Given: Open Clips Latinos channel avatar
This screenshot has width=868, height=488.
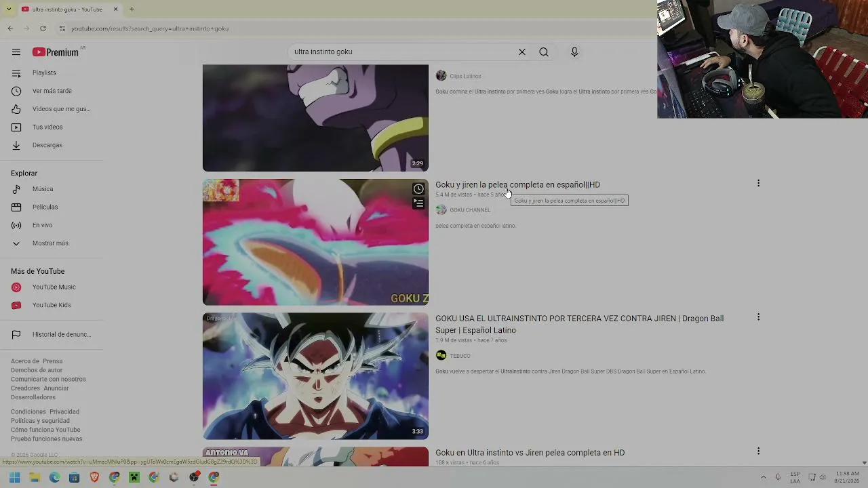Looking at the screenshot, I should click(441, 76).
